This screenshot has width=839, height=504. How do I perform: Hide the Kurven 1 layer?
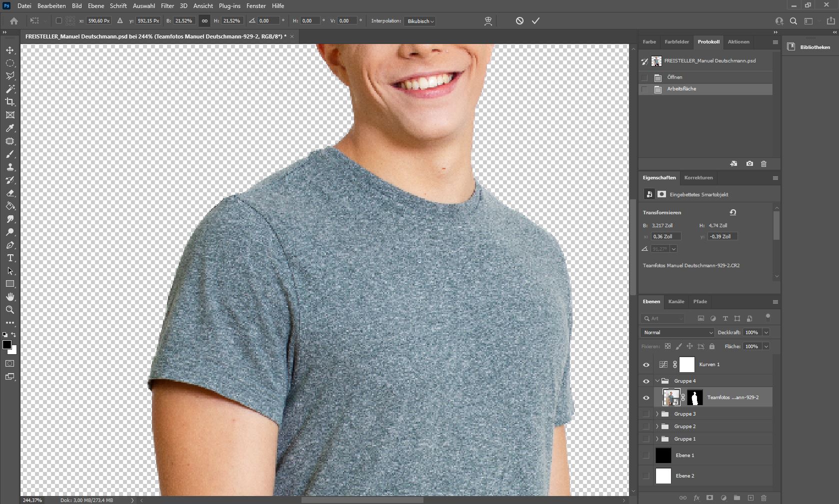point(646,365)
